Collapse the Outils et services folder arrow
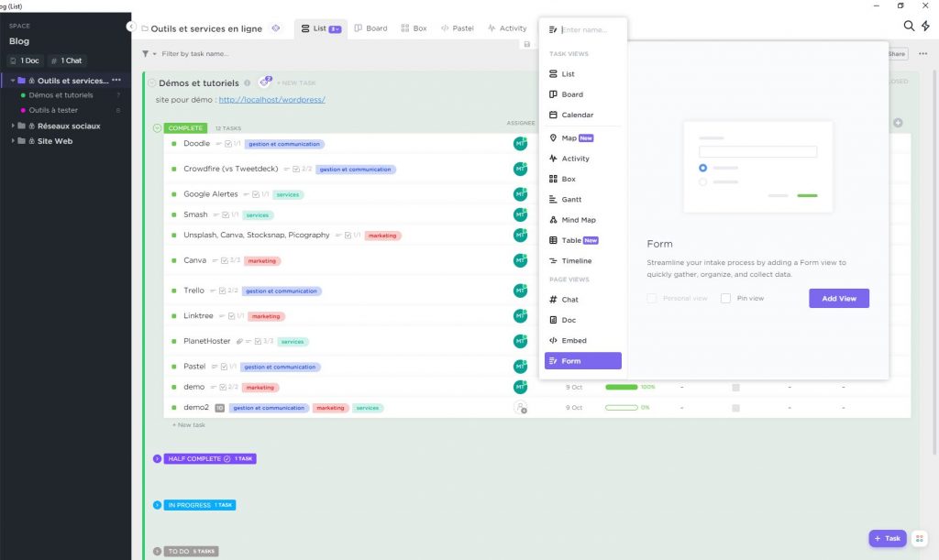The height and width of the screenshot is (560, 939). click(x=13, y=80)
